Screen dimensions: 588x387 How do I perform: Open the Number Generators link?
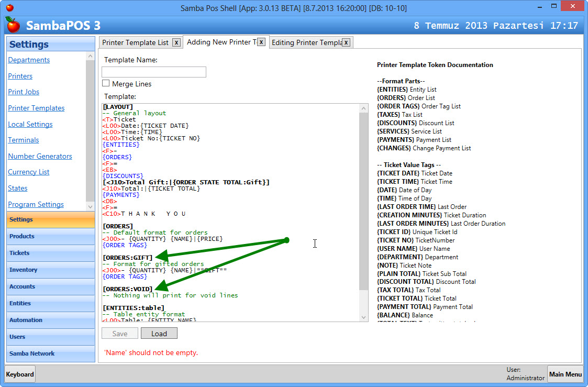[40, 156]
